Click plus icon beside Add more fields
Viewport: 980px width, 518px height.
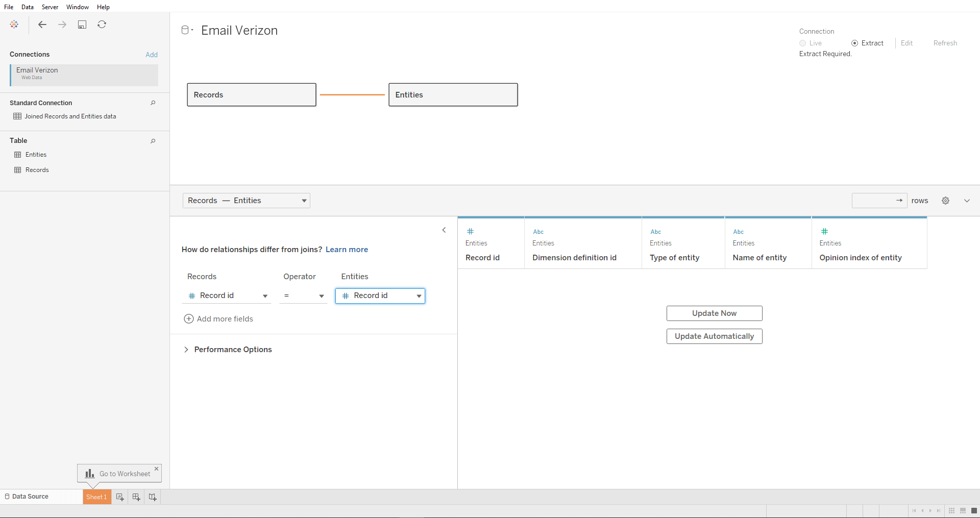point(189,319)
